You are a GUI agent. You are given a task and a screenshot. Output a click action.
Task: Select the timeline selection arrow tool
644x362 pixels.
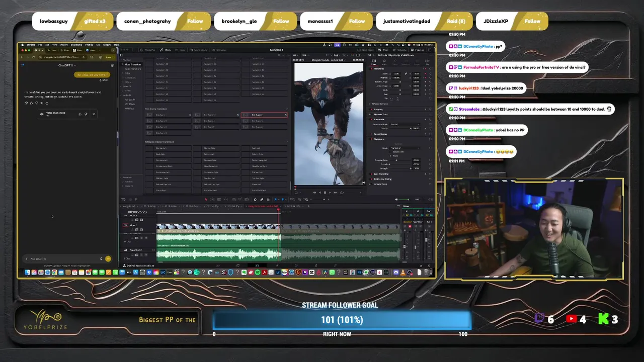click(206, 199)
